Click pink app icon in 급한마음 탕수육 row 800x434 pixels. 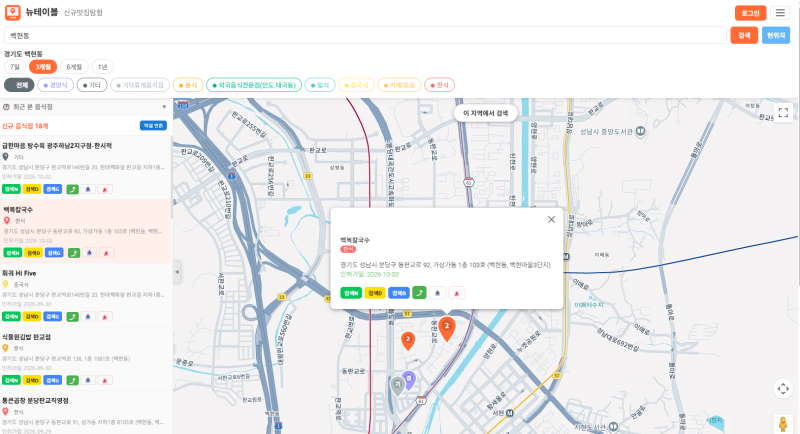tap(105, 189)
